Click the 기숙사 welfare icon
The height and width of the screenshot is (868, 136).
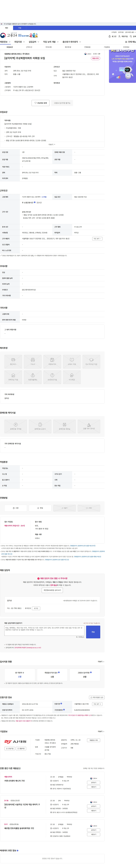[x=33, y=362]
